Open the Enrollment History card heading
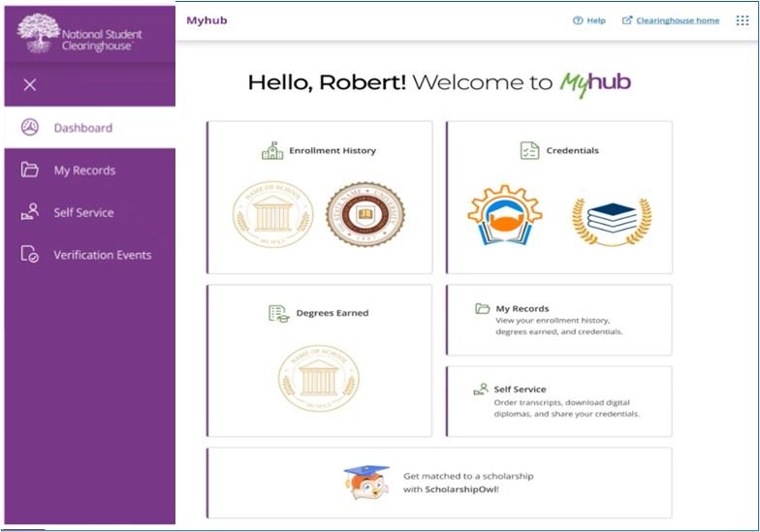760x532 pixels. (332, 151)
